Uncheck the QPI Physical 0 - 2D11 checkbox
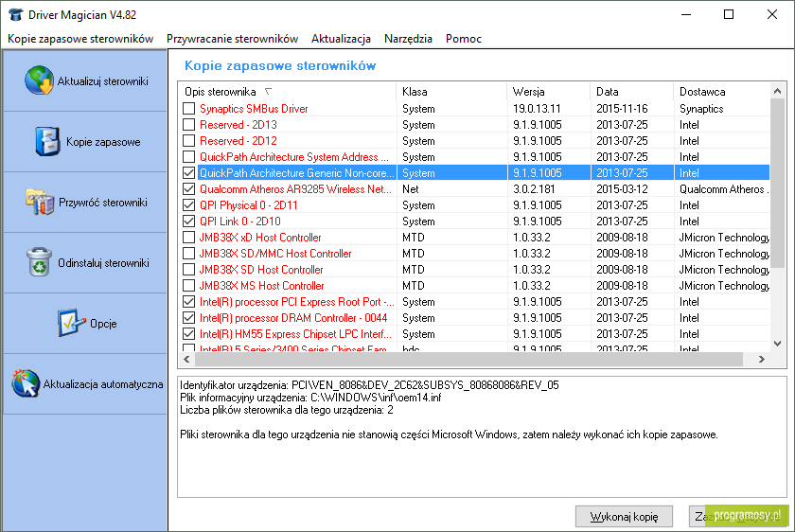 click(x=188, y=205)
